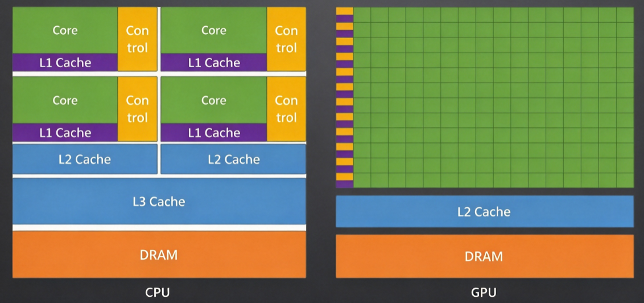Click the top-left L1 Cache bar
644x303 pixels.
(65, 63)
